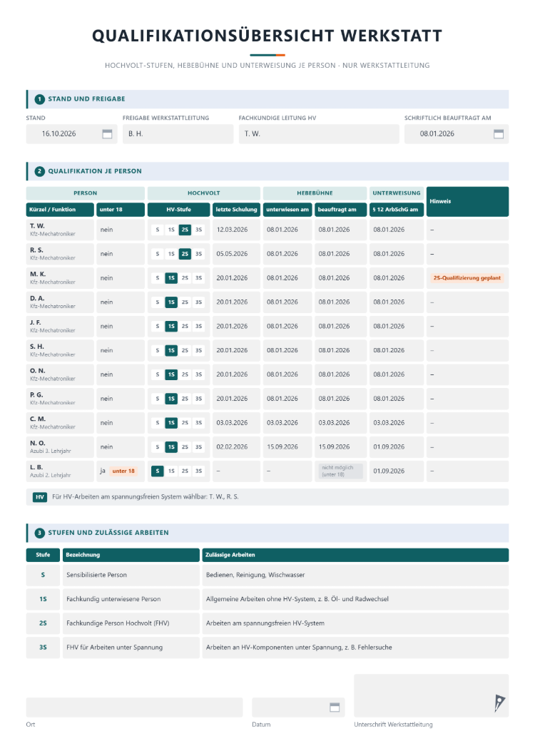Click the Freigabe Werkstattleitung field with B. H.

178,134
